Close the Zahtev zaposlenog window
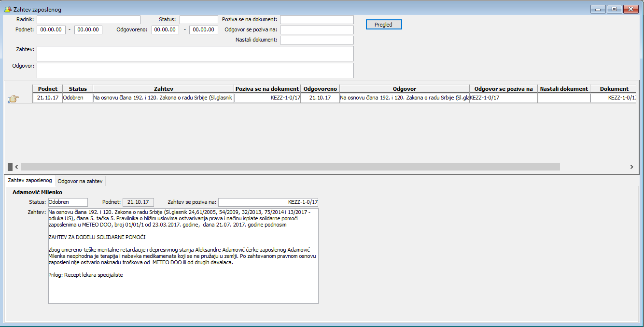This screenshot has width=644, height=327. tap(630, 9)
